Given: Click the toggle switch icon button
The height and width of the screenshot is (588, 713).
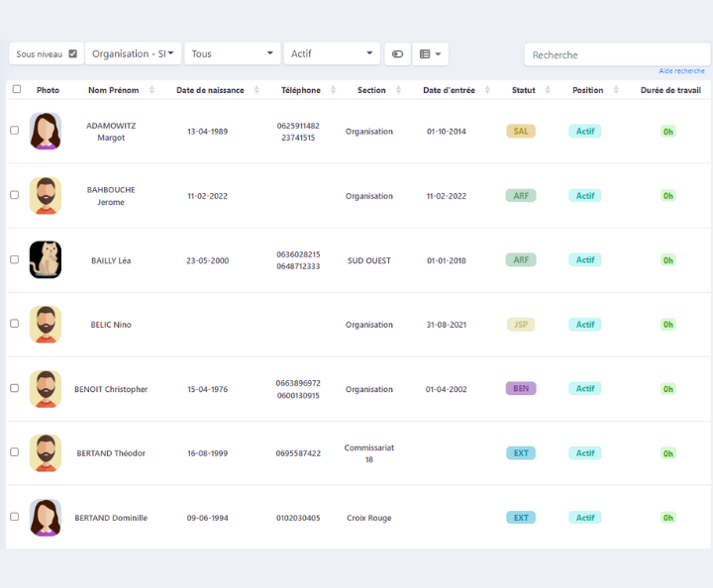Looking at the screenshot, I should point(397,54).
